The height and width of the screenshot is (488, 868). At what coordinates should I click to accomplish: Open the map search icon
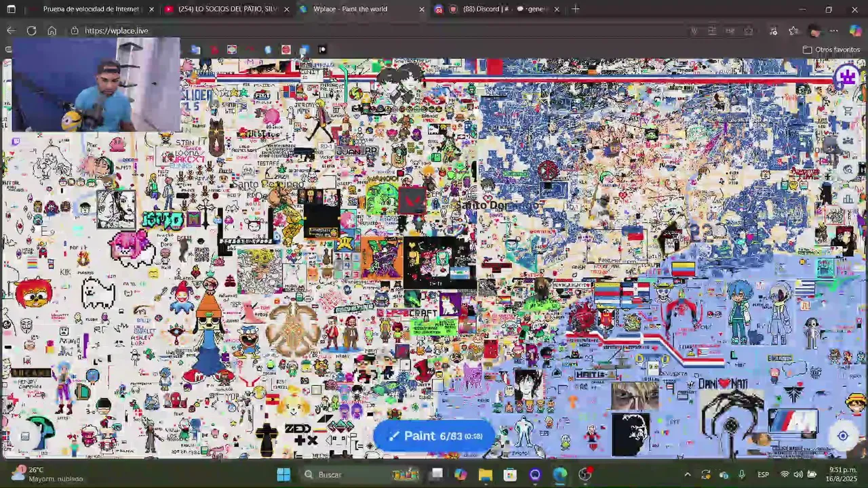tap(848, 169)
